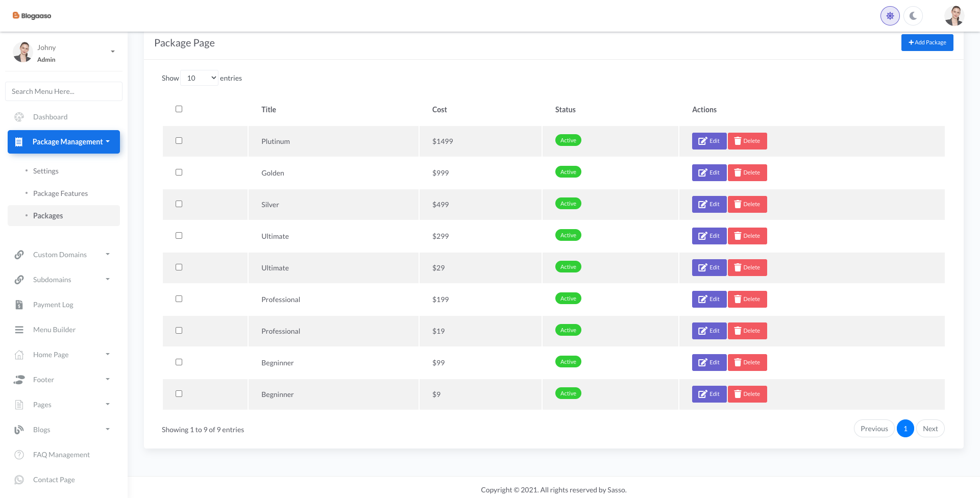
Task: Open Menu Builder hamburger icon
Action: (x=19, y=330)
